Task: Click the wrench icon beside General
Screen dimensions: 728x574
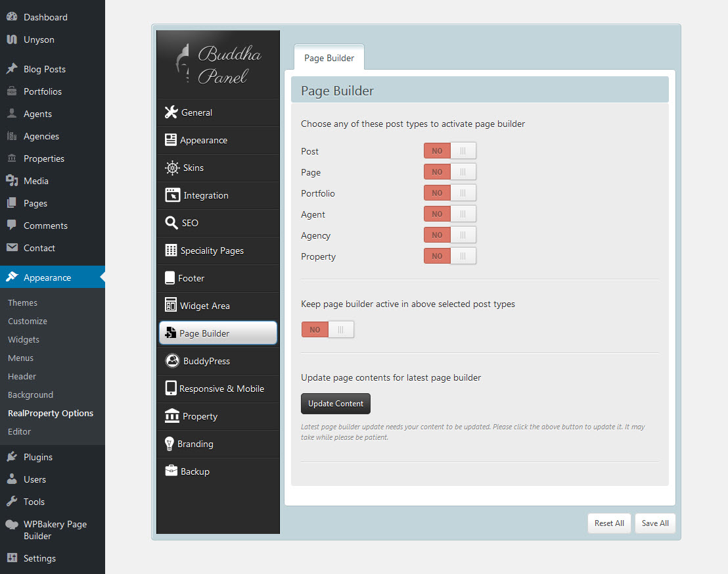Action: (x=171, y=112)
